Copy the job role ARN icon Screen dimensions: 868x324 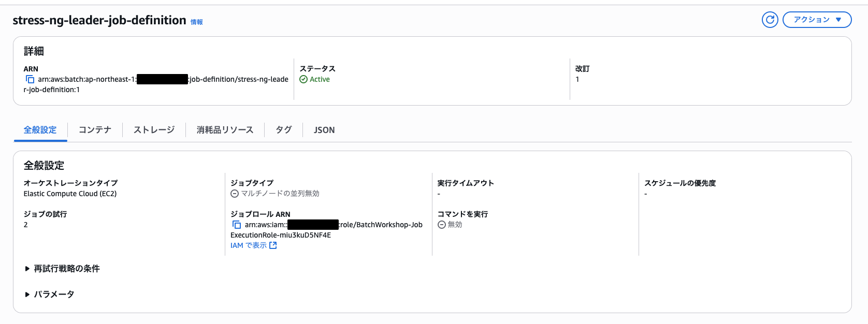[x=237, y=225]
